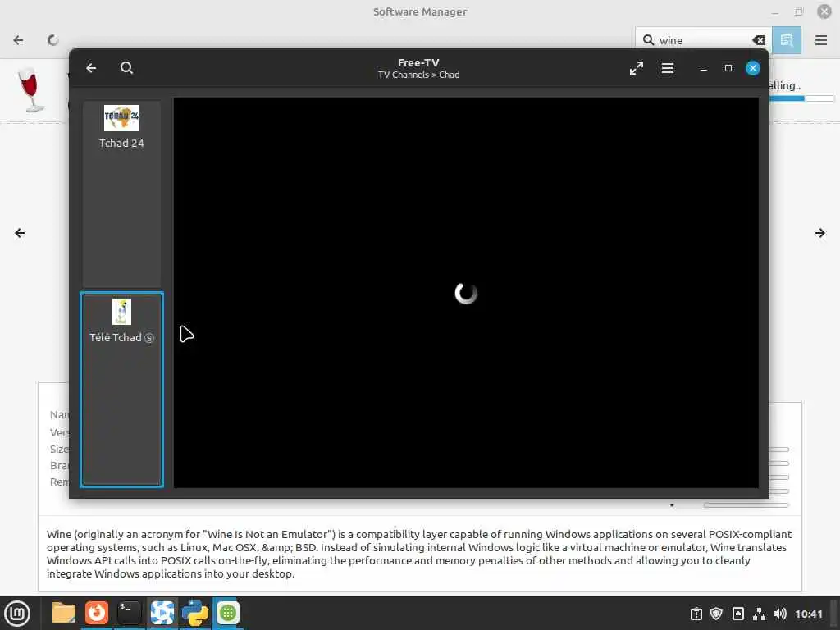Select the Télé Tchad channel
The height and width of the screenshot is (630, 840).
pos(121,390)
